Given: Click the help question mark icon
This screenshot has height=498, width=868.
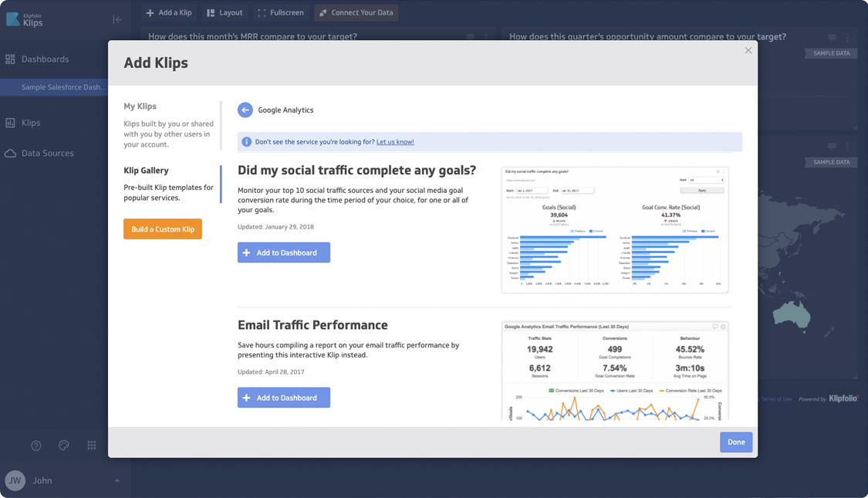Looking at the screenshot, I should coord(35,445).
